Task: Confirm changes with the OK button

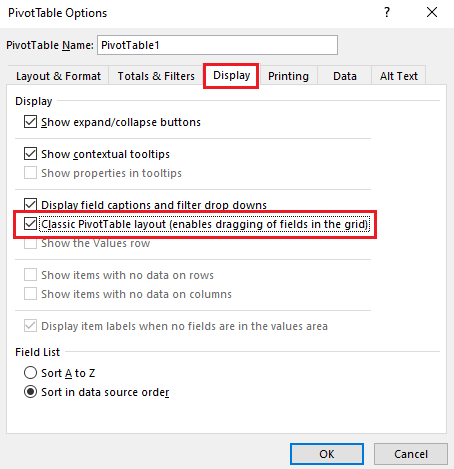Action: coord(327,454)
